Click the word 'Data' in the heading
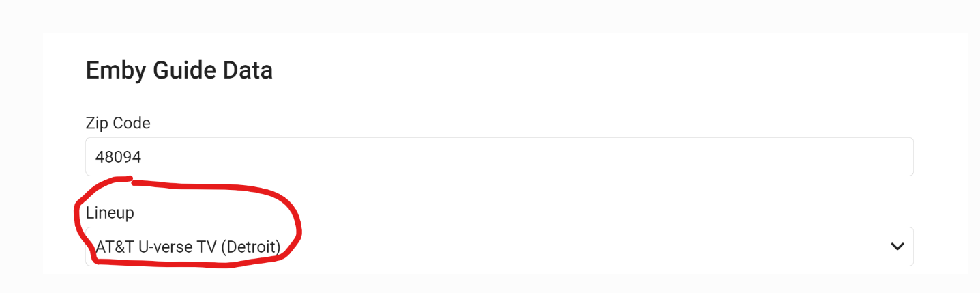This screenshot has height=293, width=980. tap(249, 70)
